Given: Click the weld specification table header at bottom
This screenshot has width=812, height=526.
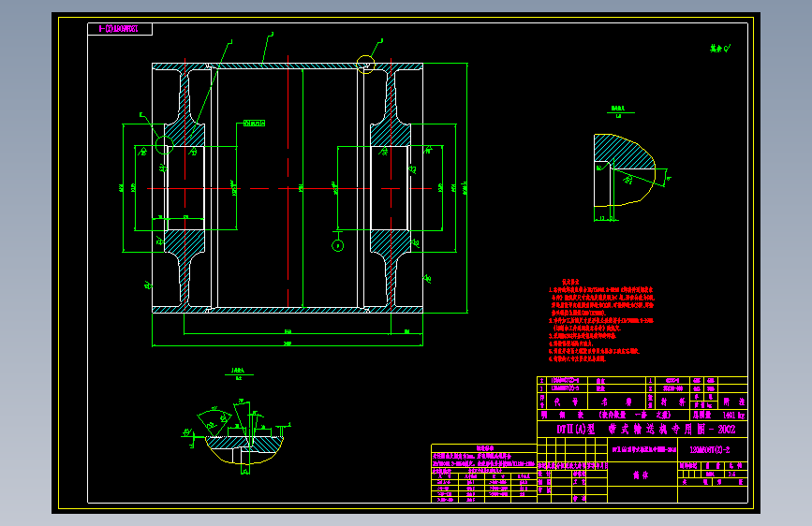Looking at the screenshot, I should (484, 448).
